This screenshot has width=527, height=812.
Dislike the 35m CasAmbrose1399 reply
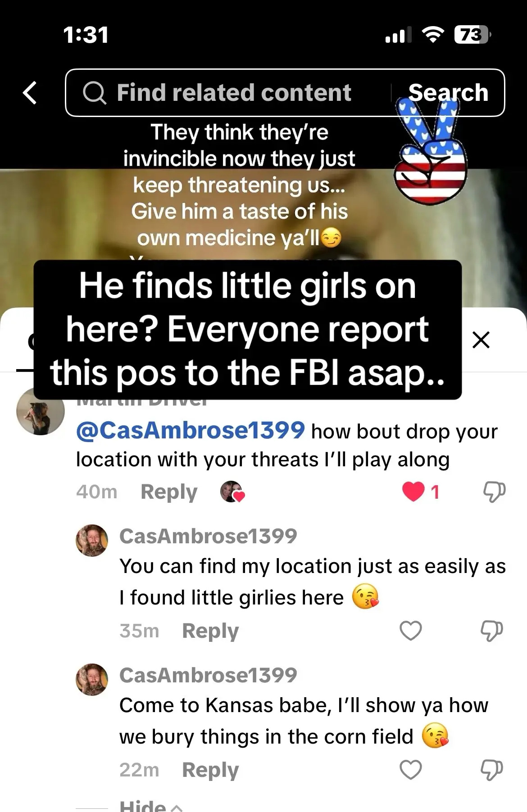pos(492,631)
